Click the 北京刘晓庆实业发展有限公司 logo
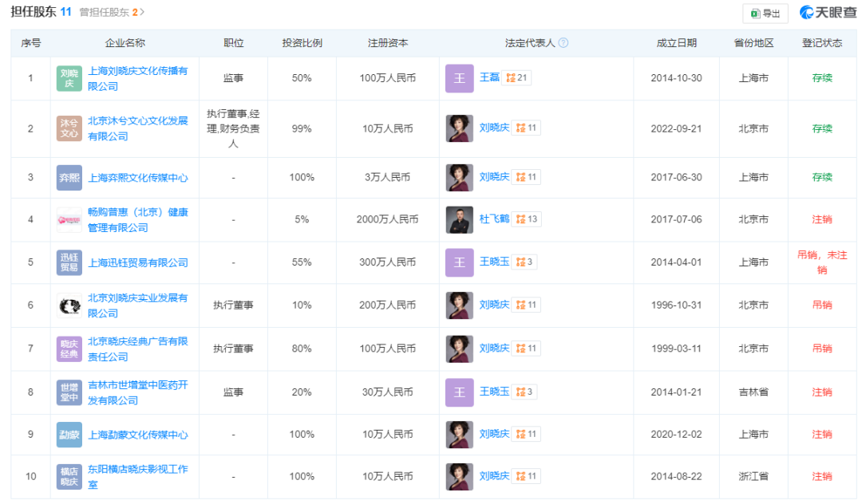Viewport: 862px width, 504px height. click(x=69, y=305)
